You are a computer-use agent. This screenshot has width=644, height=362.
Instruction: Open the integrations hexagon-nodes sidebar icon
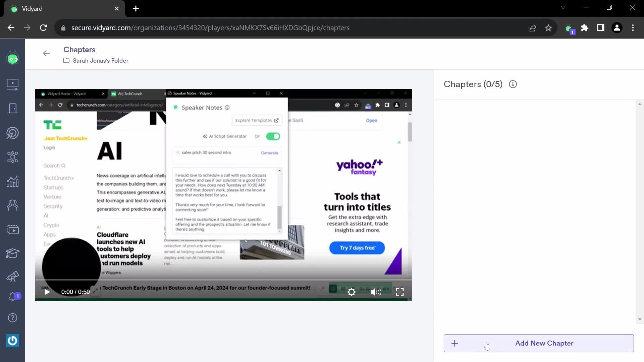tap(12, 157)
